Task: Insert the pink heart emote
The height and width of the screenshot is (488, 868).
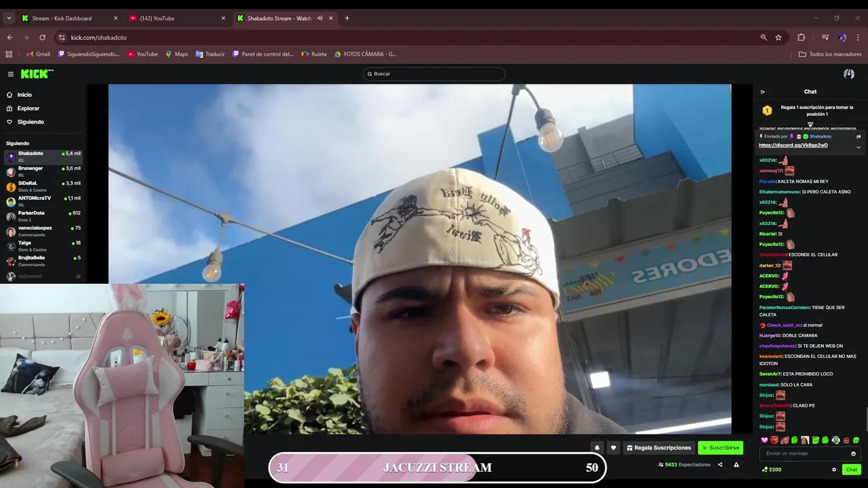Action: coord(764,441)
